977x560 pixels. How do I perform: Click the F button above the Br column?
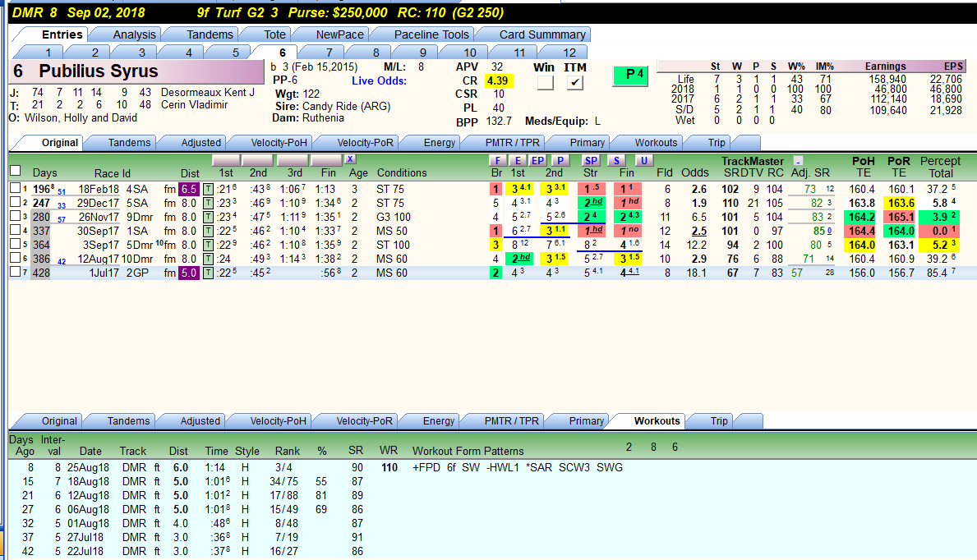click(497, 161)
